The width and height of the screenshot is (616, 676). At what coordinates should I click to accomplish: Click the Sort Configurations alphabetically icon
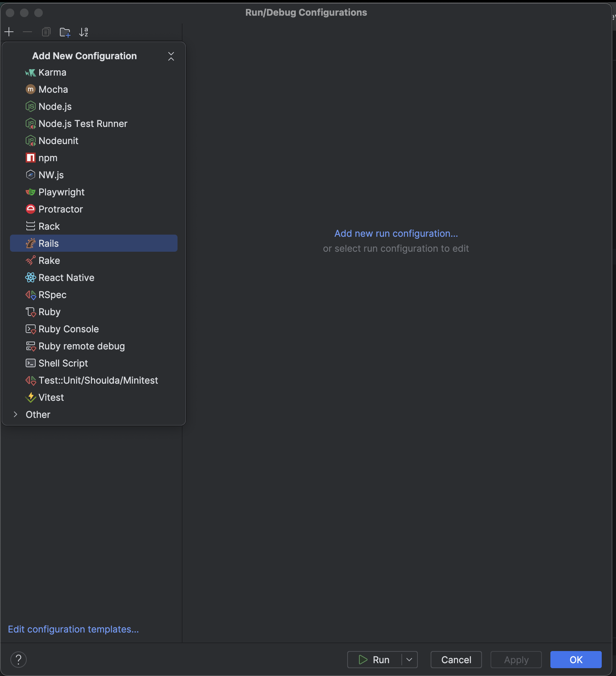[x=83, y=32]
